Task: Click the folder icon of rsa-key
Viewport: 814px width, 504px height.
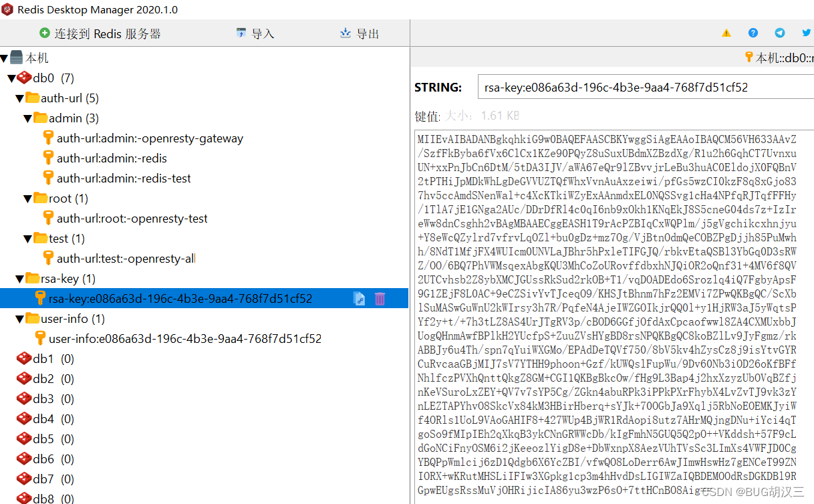Action: click(x=33, y=278)
